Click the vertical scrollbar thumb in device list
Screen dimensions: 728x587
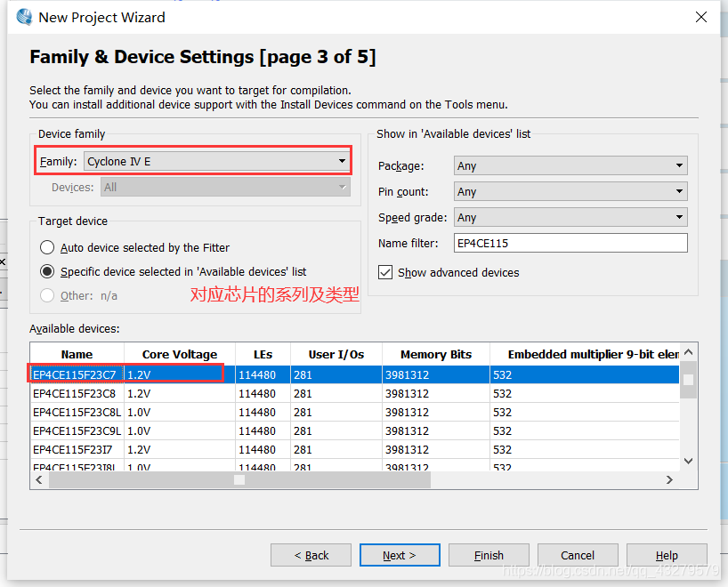pyautogui.click(x=689, y=380)
